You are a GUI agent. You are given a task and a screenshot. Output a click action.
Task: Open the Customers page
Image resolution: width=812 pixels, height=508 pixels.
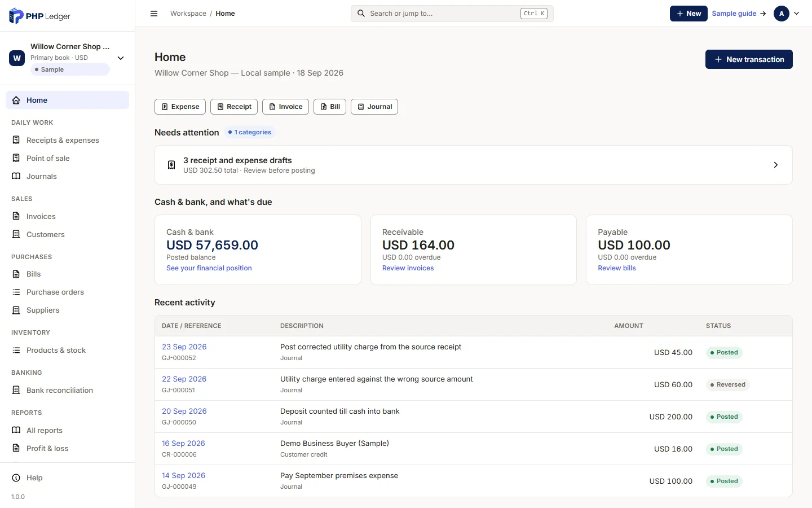click(68, 234)
